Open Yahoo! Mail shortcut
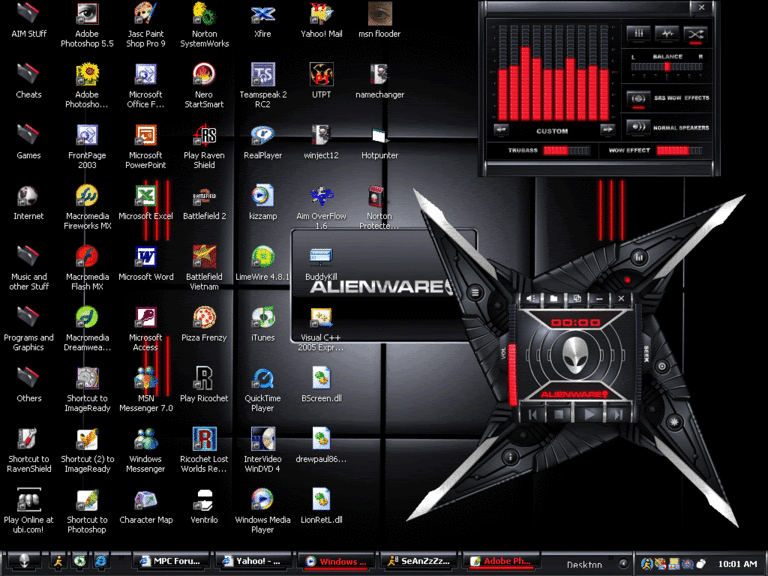This screenshot has height=576, width=768. click(321, 21)
